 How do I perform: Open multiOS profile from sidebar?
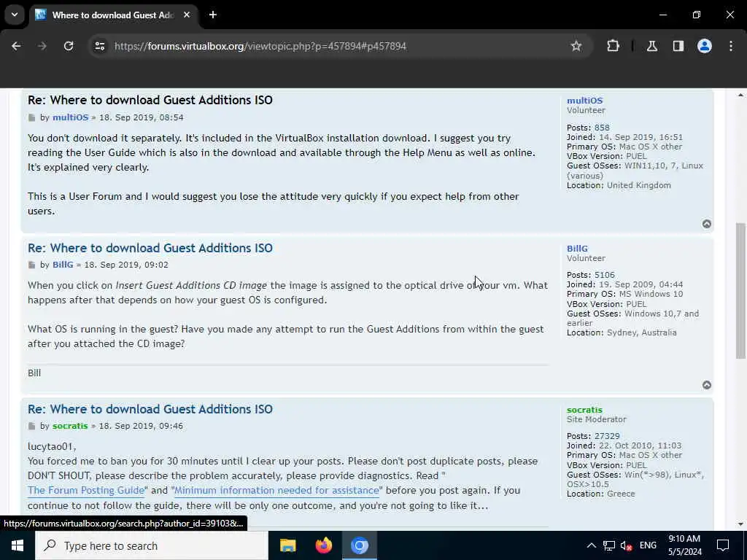pyautogui.click(x=584, y=101)
